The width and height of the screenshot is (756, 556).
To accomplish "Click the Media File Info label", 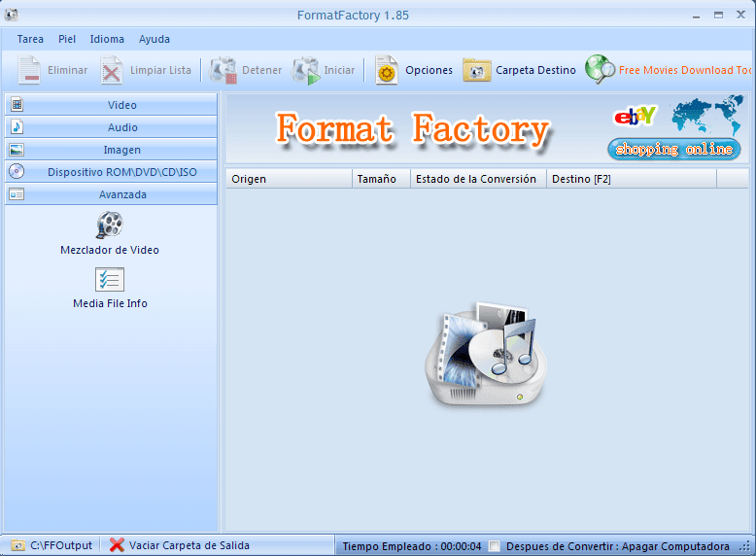I will click(110, 303).
